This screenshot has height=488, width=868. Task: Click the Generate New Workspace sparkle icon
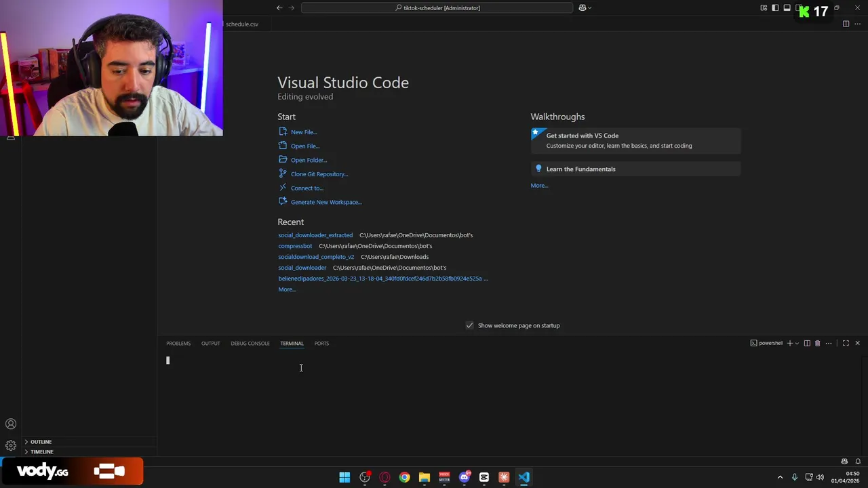pos(283,201)
